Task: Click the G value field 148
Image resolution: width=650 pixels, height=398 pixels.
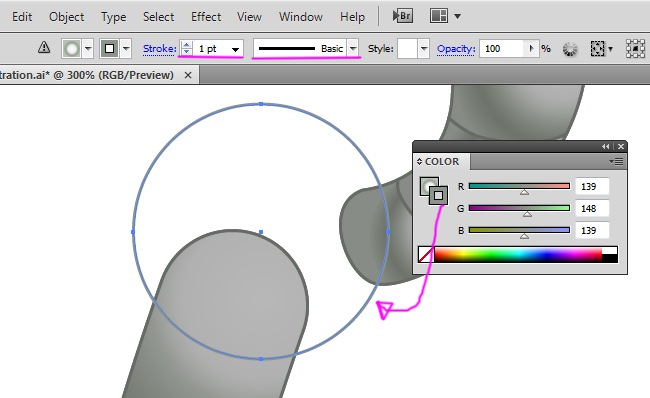Action: [592, 209]
